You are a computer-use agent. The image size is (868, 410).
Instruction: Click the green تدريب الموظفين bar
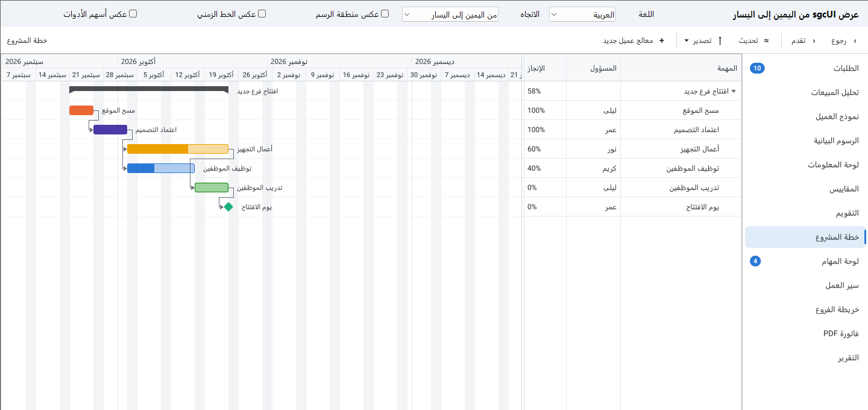pyautogui.click(x=212, y=188)
